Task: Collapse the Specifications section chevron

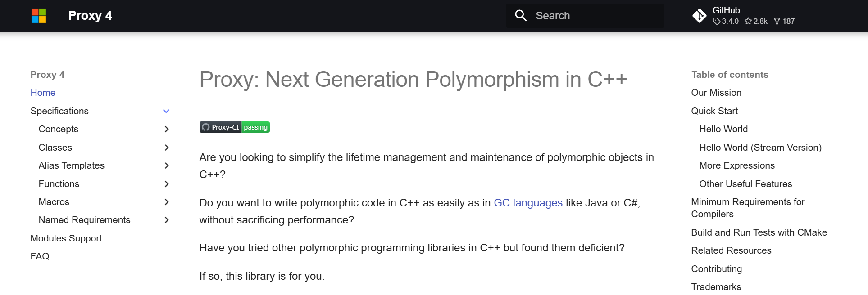Action: point(166,111)
